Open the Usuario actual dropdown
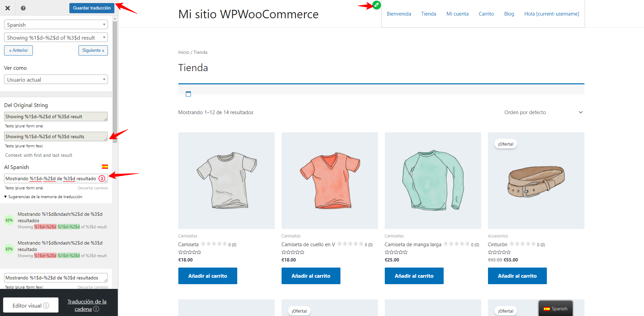 56,80
